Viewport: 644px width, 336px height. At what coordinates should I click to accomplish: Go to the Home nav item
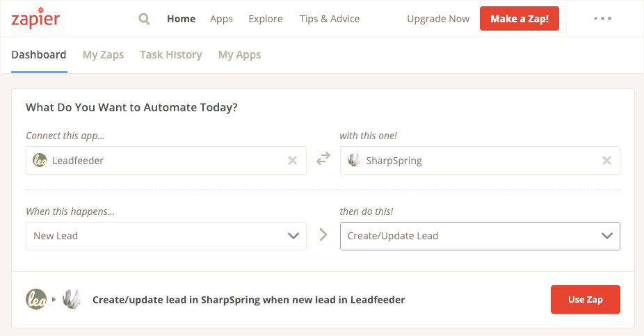(181, 19)
